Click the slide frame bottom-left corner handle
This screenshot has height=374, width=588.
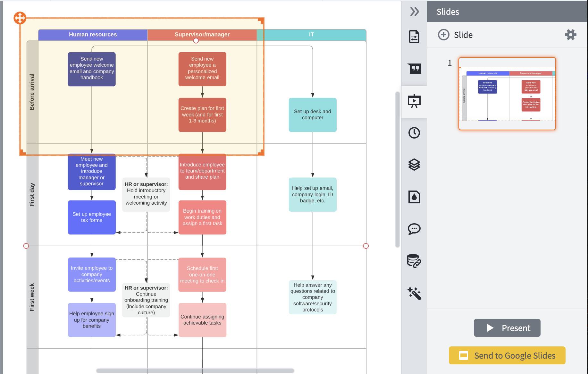pyautogui.click(x=22, y=152)
